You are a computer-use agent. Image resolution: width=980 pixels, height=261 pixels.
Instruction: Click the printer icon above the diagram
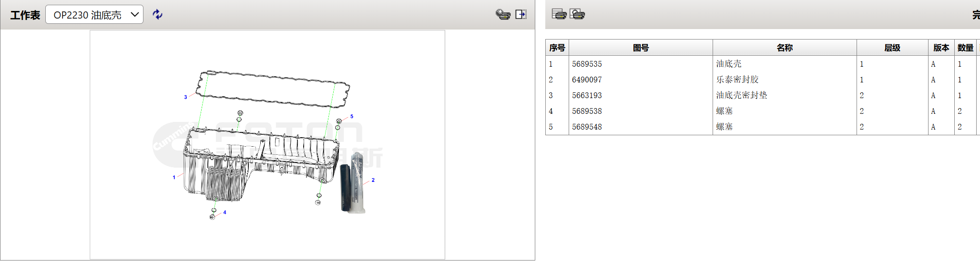point(503,14)
